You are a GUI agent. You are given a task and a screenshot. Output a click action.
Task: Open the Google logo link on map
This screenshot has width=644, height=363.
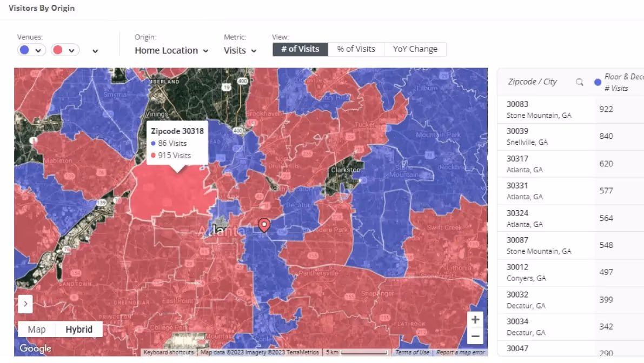[x=36, y=348]
